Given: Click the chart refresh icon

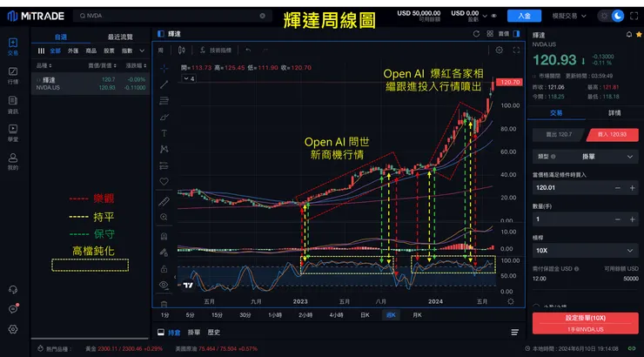Looking at the screenshot, I should coord(476,34).
